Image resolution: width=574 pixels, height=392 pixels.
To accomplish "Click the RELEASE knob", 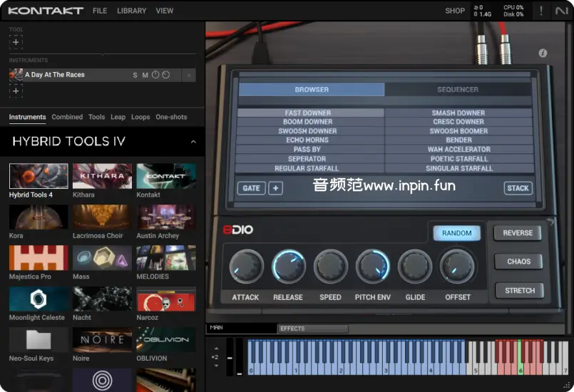I will point(289,267).
